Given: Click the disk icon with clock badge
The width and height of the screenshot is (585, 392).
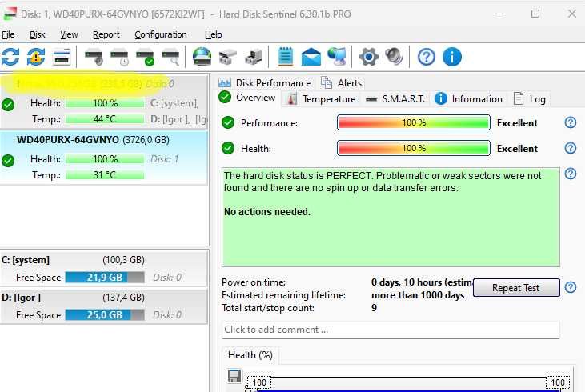Looking at the screenshot, I should point(119,58).
